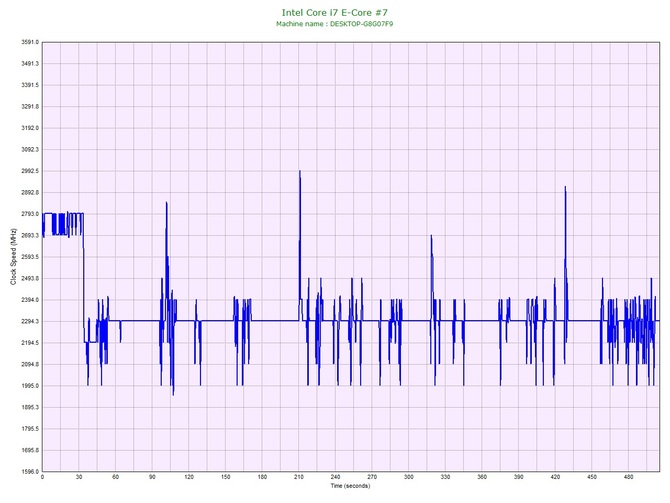Click the 2294.3 y-axis value
670x503 pixels.
(x=30, y=321)
